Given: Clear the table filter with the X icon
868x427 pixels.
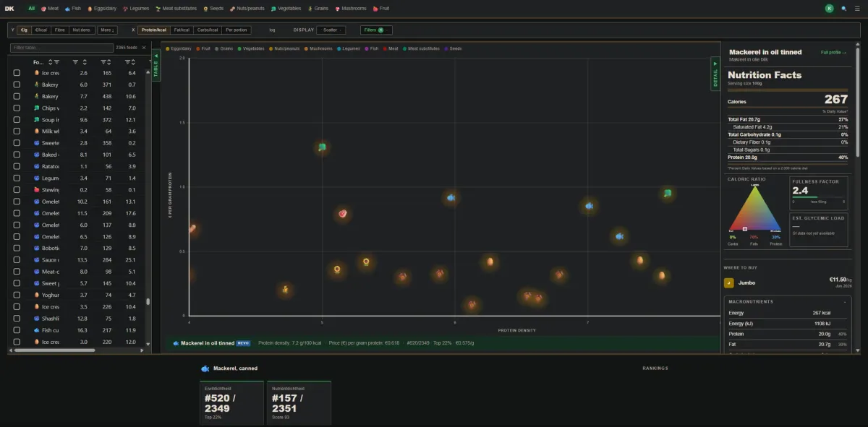Looking at the screenshot, I should click(143, 48).
